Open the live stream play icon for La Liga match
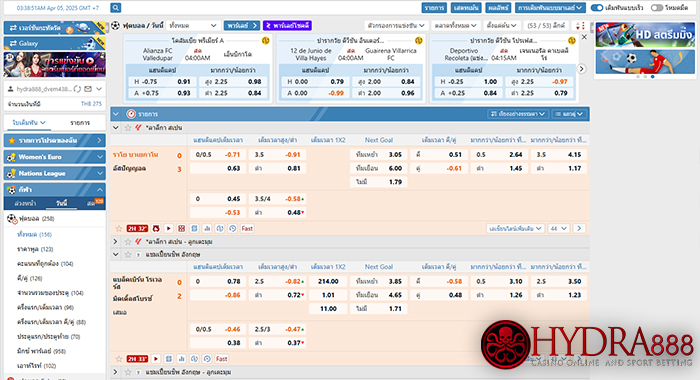Image resolution: width=700 pixels, height=380 pixels. point(168,228)
